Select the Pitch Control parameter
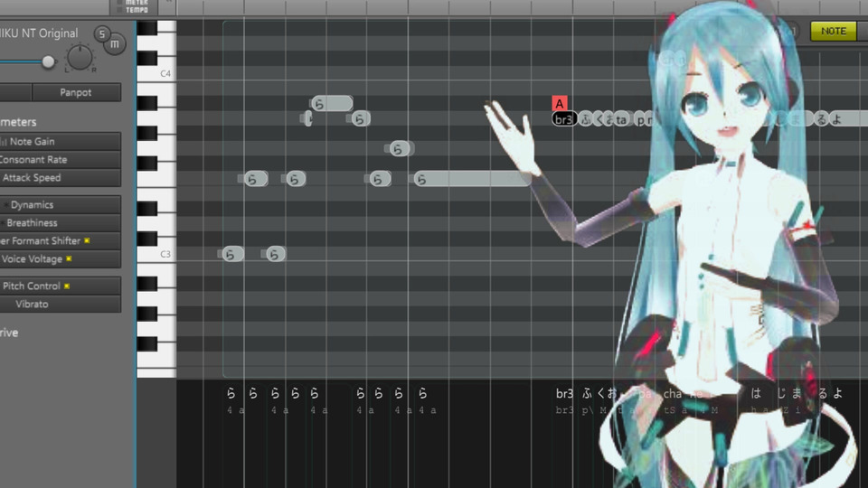 (x=60, y=286)
